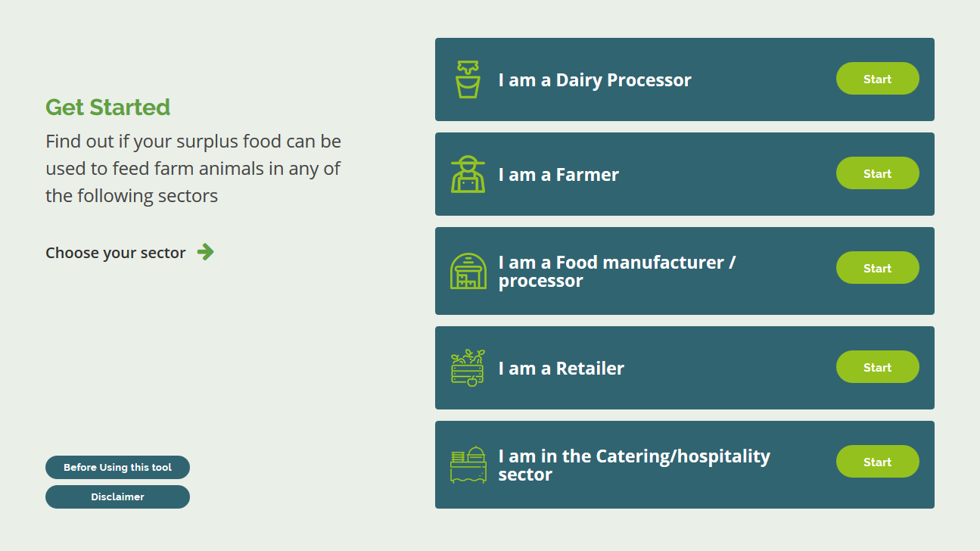Screen dimensions: 980x551
Task: Click the Choose your sector text
Action: tap(116, 253)
